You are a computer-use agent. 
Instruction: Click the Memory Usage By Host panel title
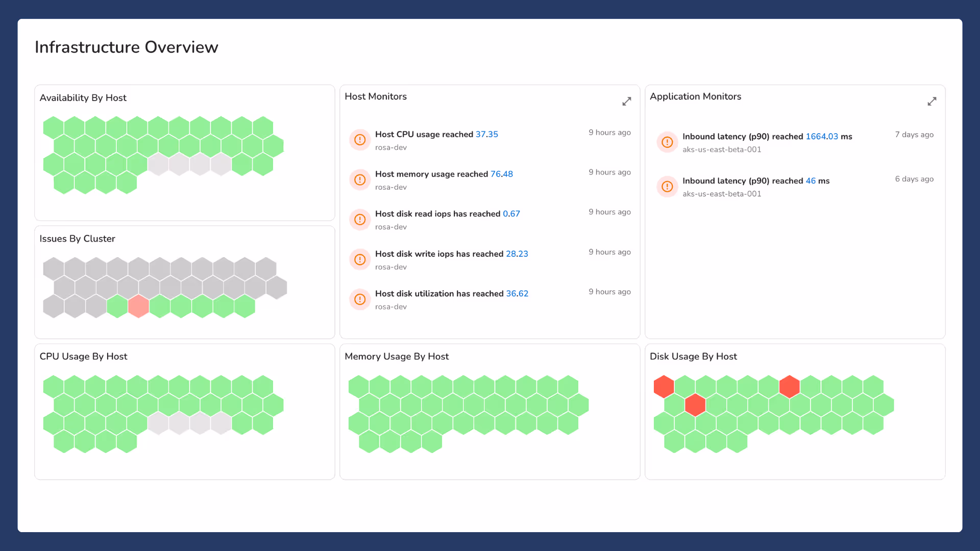click(x=397, y=357)
